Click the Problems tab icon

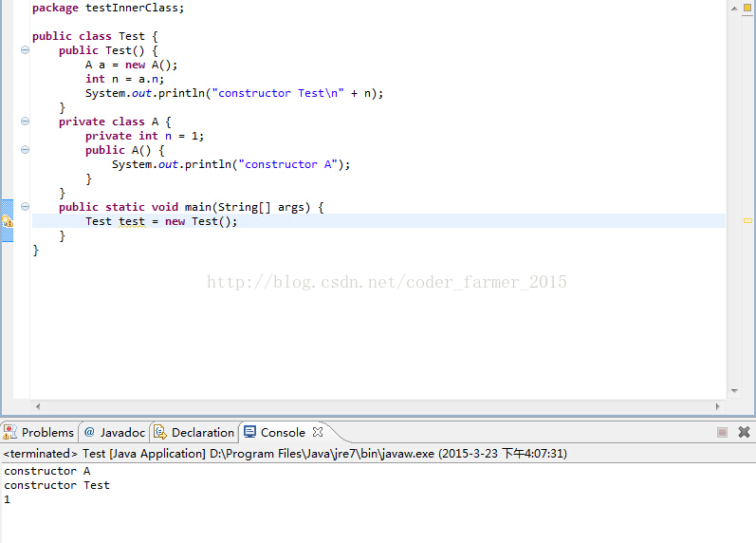coord(9,432)
